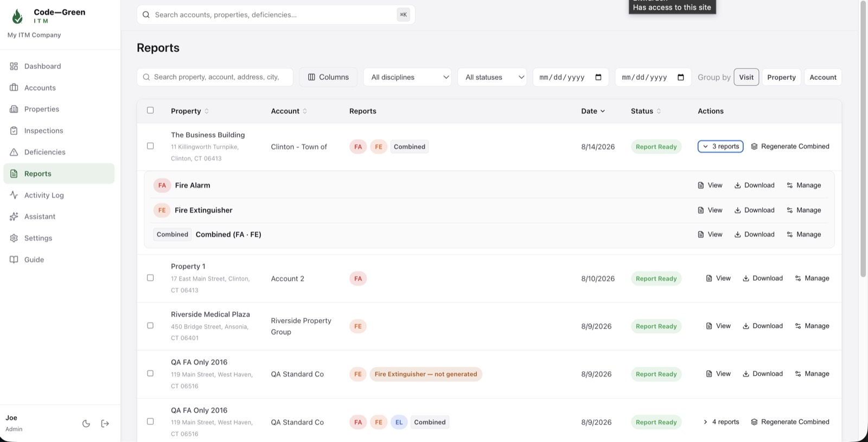Open the All disciplines dropdown
The height and width of the screenshot is (442, 868).
(407, 77)
